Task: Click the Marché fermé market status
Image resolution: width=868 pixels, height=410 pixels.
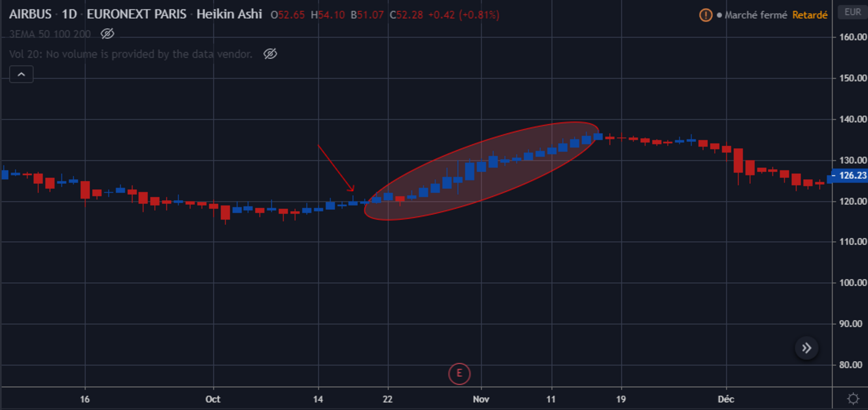Action: click(756, 15)
